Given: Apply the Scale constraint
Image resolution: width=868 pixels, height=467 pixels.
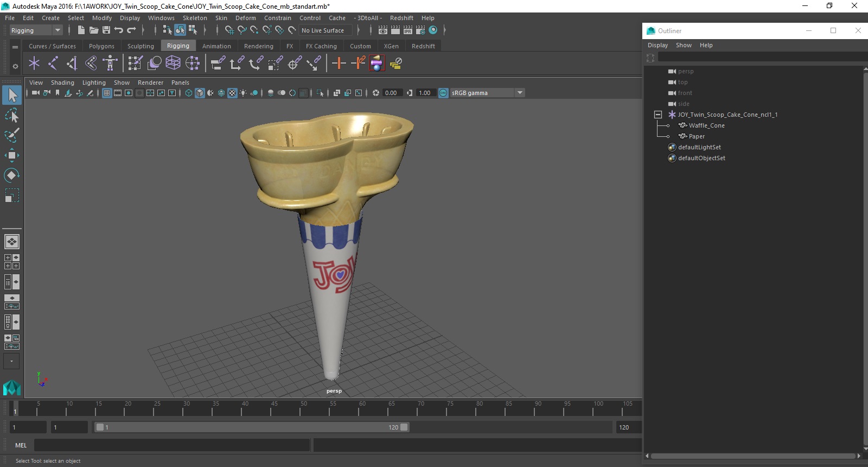Looking at the screenshot, I should (275, 64).
